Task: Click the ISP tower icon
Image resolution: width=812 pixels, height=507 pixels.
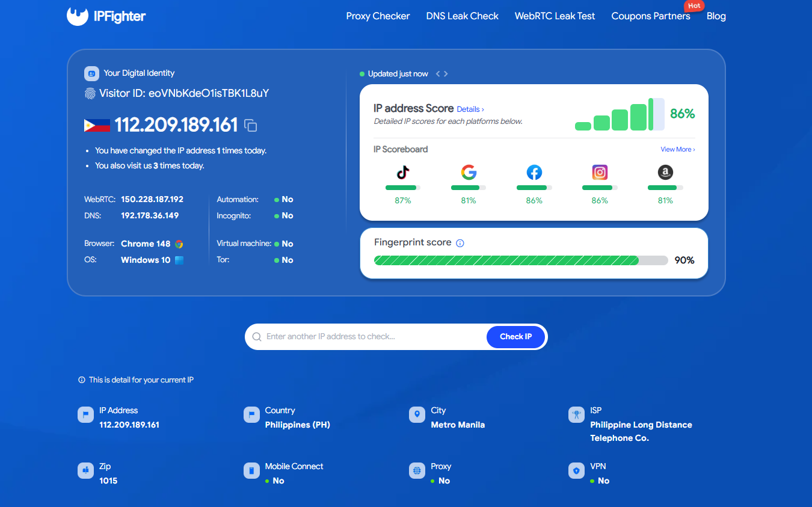Action: [x=576, y=415]
